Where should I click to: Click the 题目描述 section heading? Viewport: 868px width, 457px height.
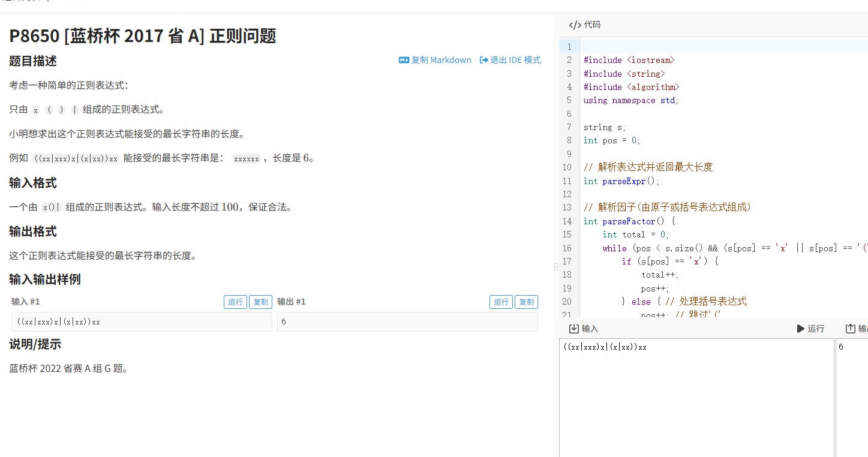coord(33,61)
